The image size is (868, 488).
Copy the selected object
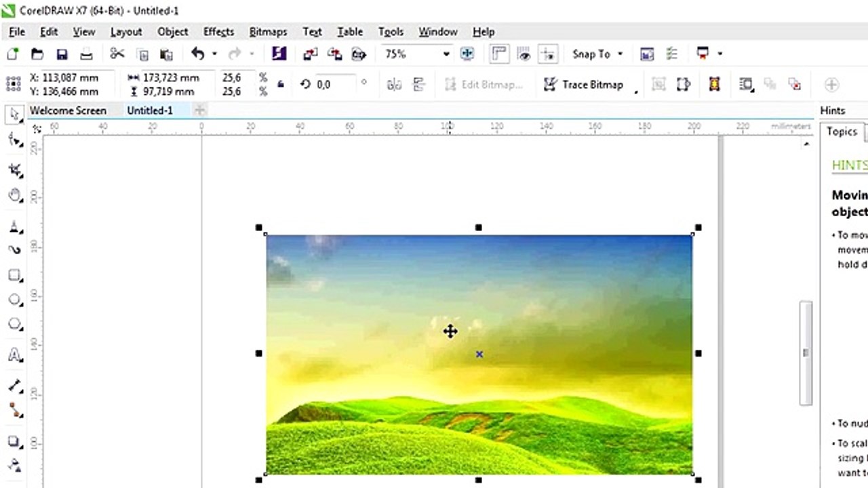(x=142, y=54)
